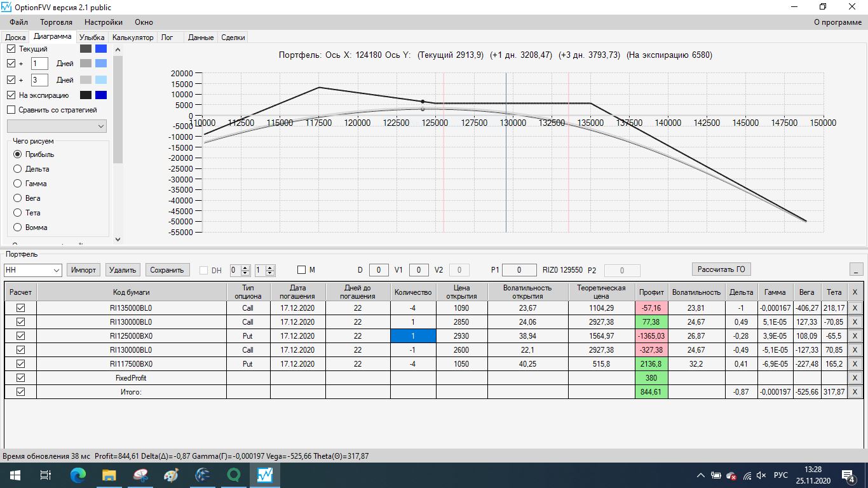Screen dimensions: 868x488
Task: Switch to the Улыбка tab
Action: tap(92, 37)
